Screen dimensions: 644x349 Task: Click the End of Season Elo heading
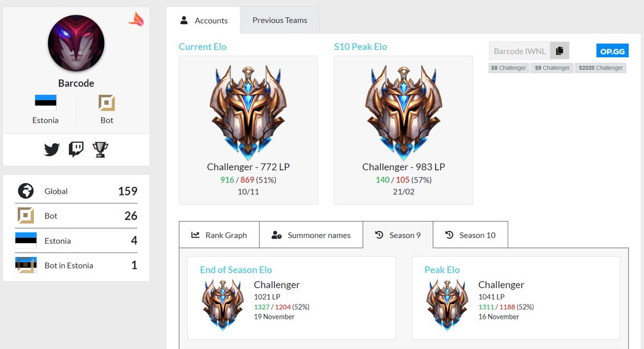[236, 270]
